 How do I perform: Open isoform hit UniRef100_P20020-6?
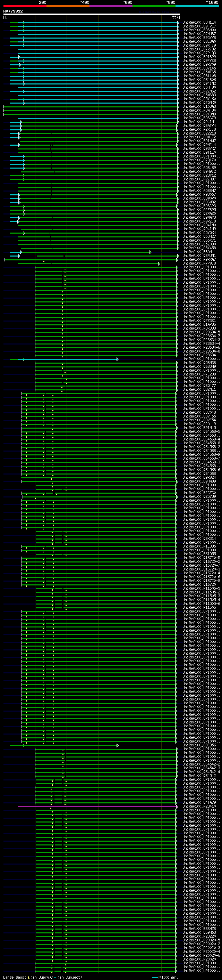click(x=201, y=955)
